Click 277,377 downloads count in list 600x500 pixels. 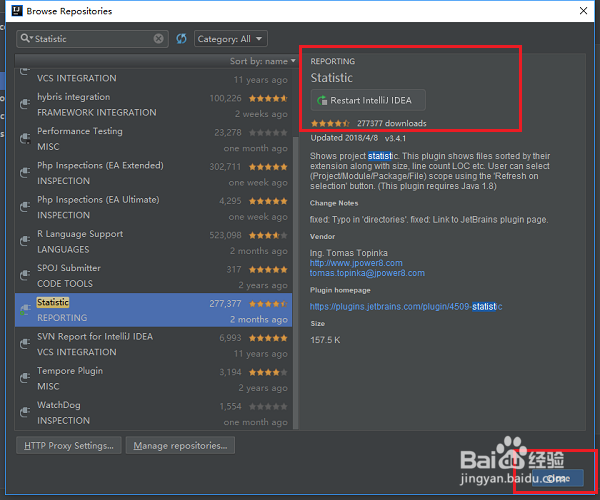225,304
